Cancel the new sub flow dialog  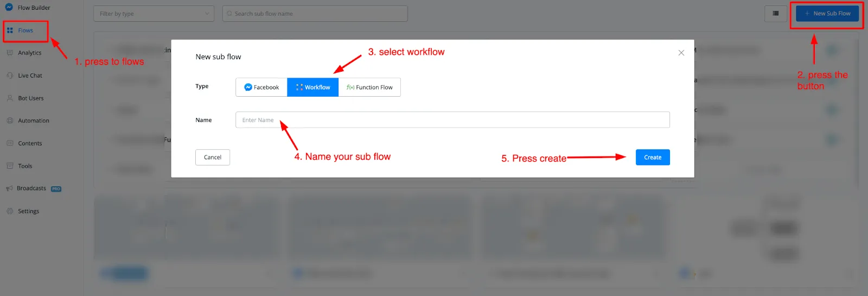point(213,158)
